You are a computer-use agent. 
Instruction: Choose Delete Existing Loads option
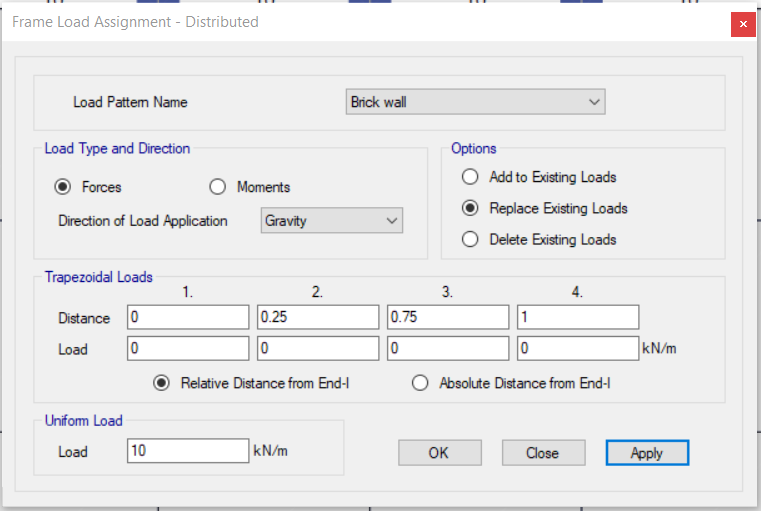tap(470, 240)
